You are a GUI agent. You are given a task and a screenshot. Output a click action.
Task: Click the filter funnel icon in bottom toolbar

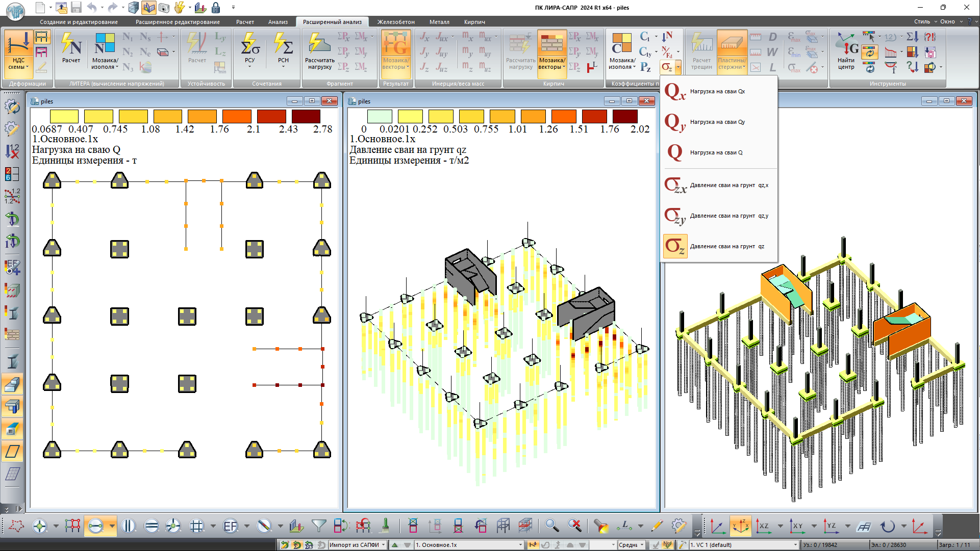pos(318,526)
